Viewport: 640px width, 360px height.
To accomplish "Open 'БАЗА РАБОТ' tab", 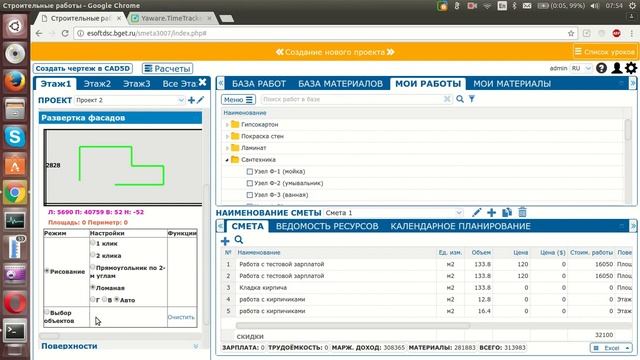I will [x=259, y=84].
